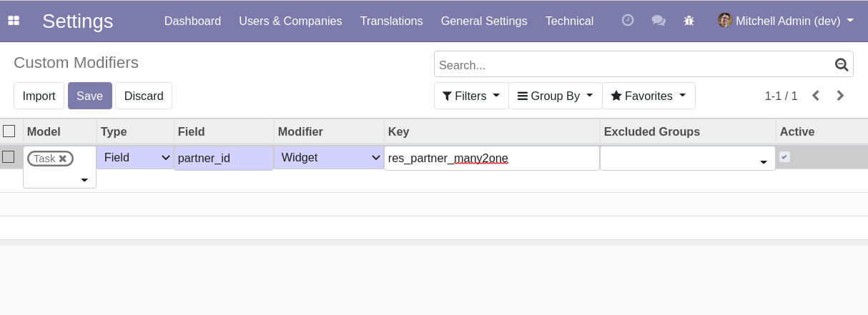The width and height of the screenshot is (868, 315).
Task: Toggle the select-all header checkbox
Action: pos(9,131)
